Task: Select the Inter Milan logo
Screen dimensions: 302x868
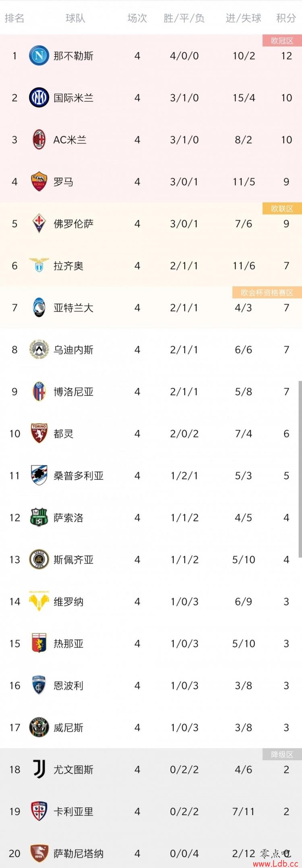Action: point(39,98)
